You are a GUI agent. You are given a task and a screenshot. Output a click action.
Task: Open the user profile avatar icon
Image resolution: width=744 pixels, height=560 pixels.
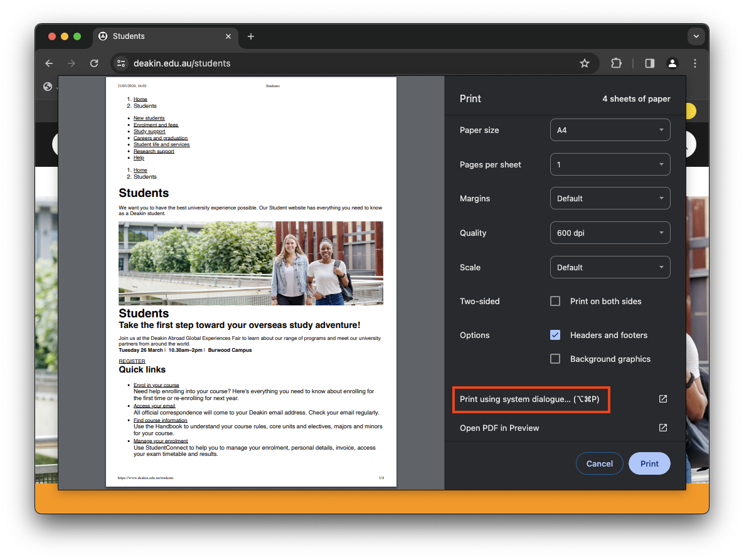click(672, 63)
